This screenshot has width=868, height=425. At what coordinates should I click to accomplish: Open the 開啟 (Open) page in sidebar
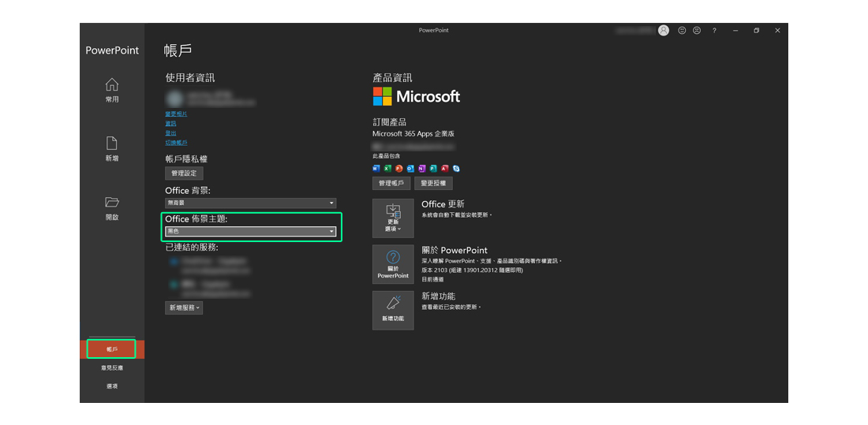pos(112,209)
